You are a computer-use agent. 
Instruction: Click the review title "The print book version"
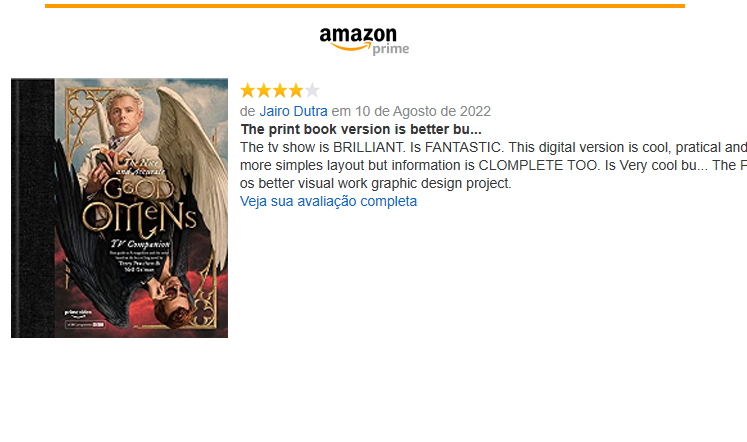(x=361, y=129)
